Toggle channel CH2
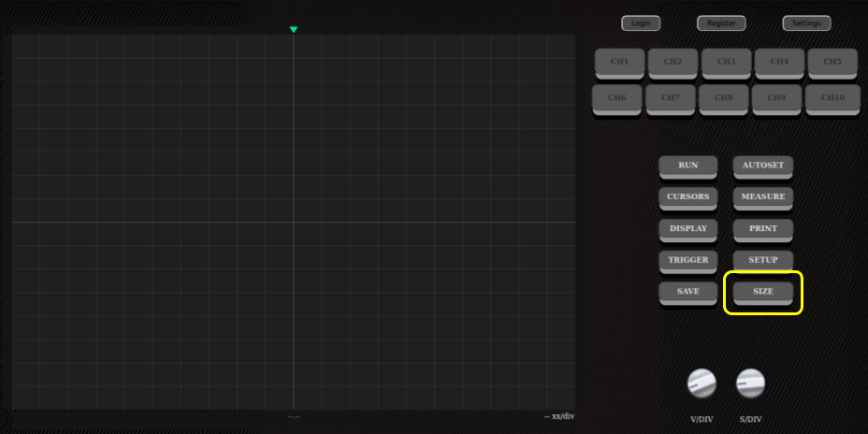The height and width of the screenshot is (434, 868). click(x=673, y=64)
